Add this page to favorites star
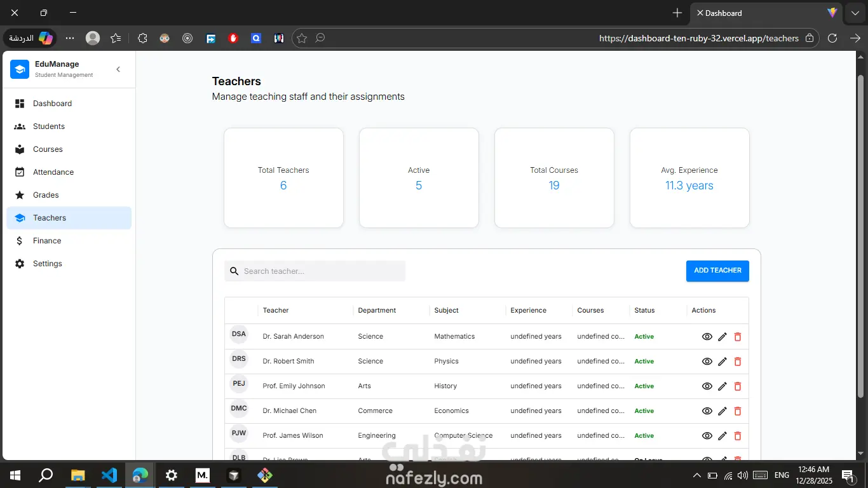Image resolution: width=868 pixels, height=488 pixels. [302, 38]
